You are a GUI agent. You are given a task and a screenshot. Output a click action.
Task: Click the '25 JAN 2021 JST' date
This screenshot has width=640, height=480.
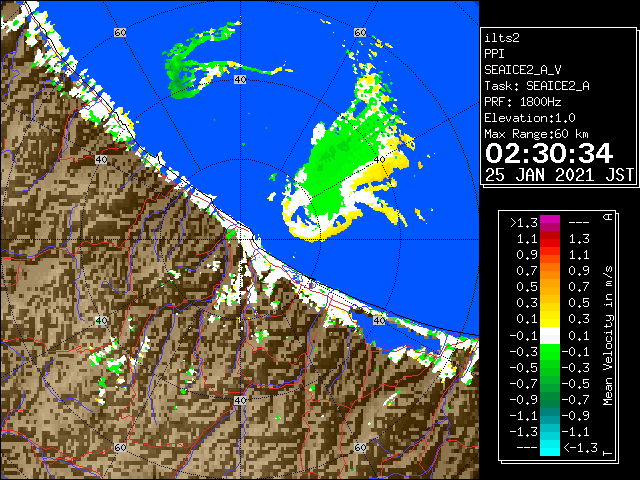(x=559, y=175)
